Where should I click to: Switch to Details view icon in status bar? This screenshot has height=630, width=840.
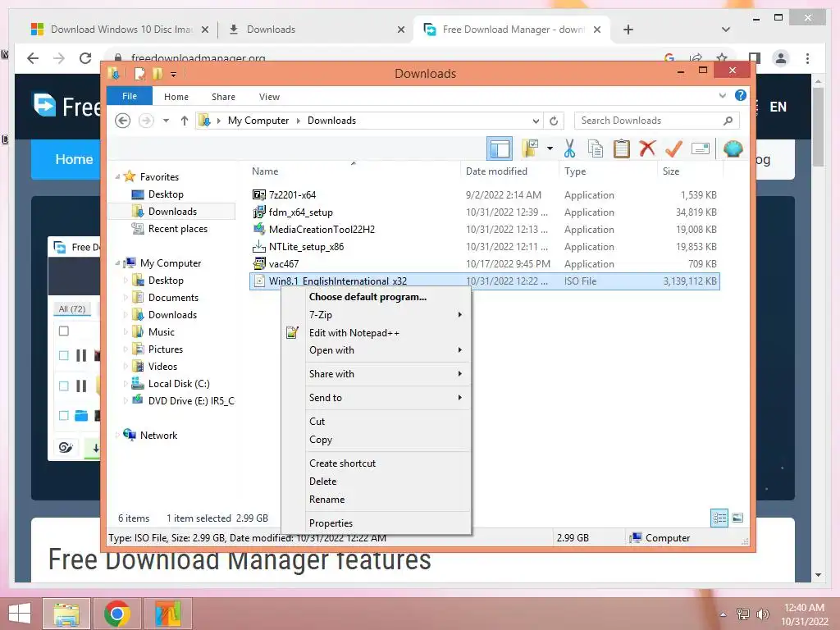[719, 518]
